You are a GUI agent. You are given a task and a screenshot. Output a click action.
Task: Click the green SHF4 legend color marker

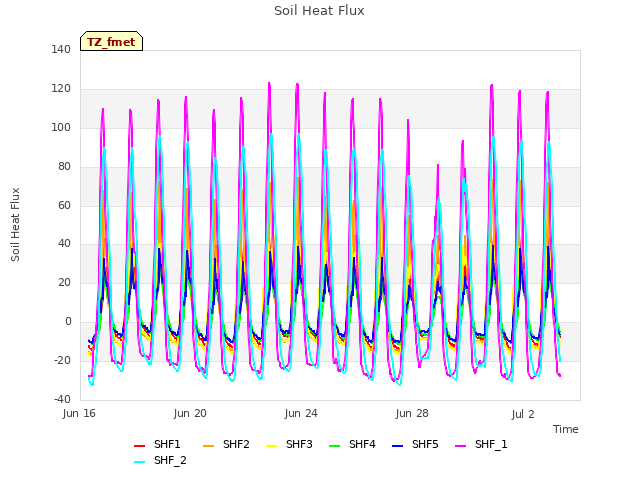pos(335,446)
